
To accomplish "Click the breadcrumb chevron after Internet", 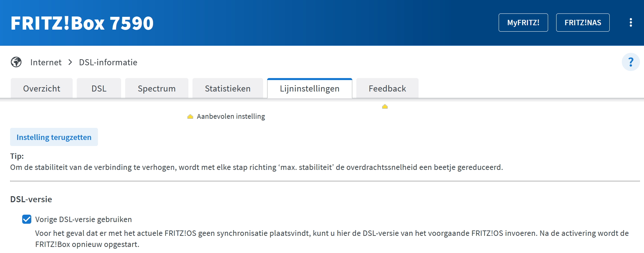I will [x=70, y=62].
